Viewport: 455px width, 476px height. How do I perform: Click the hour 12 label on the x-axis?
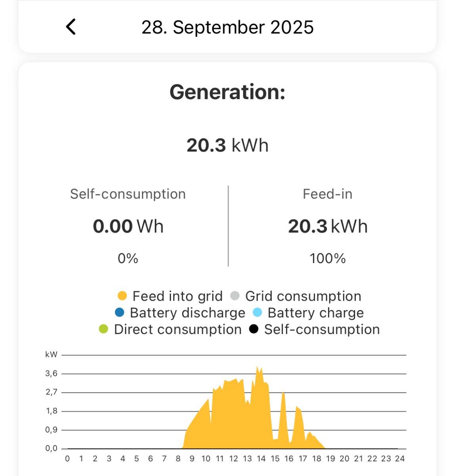234,459
